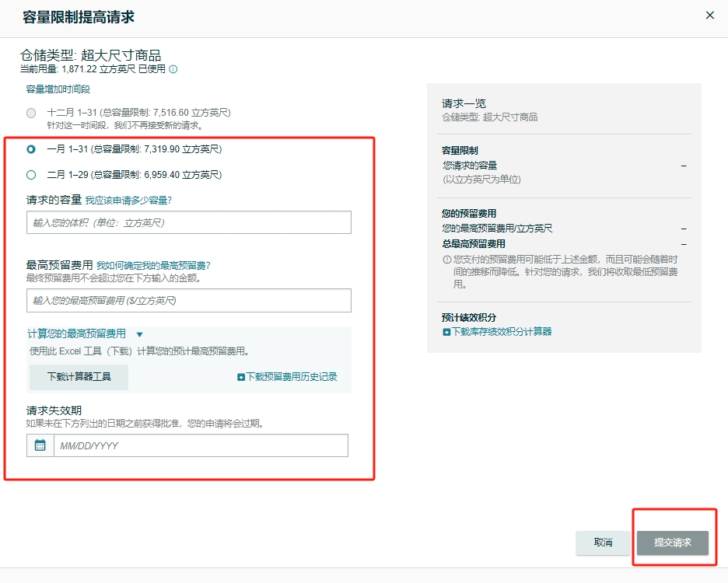
Task: Submit the request via 提交请求 button
Action: point(671,543)
